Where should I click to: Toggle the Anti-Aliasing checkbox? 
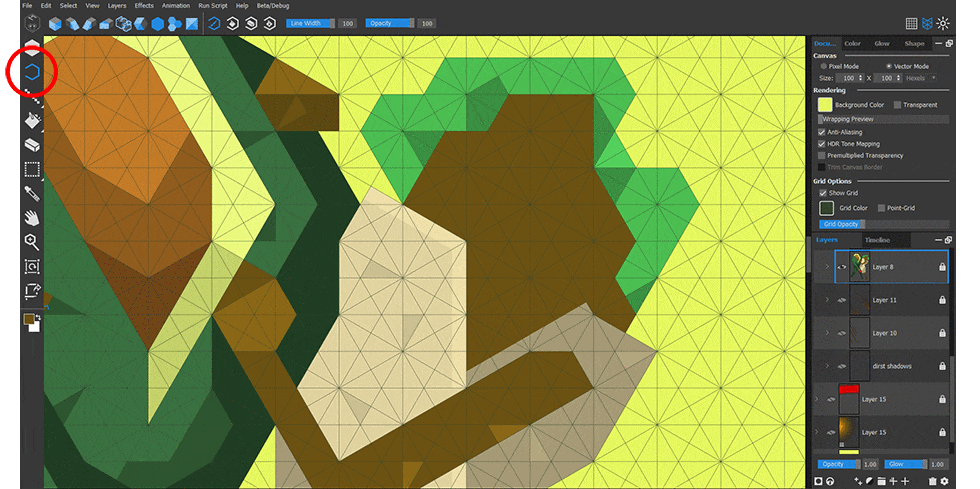822,132
